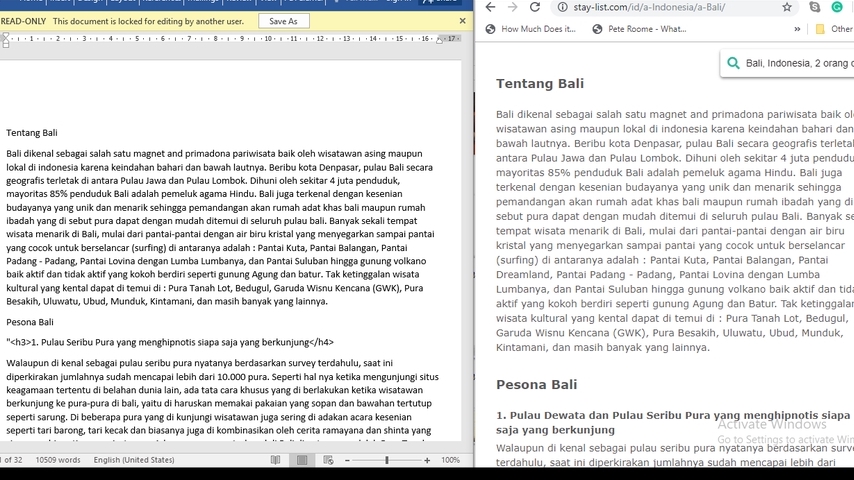The width and height of the screenshot is (854, 480).
Task: Click Save As in the read-only bar
Action: [x=283, y=21]
